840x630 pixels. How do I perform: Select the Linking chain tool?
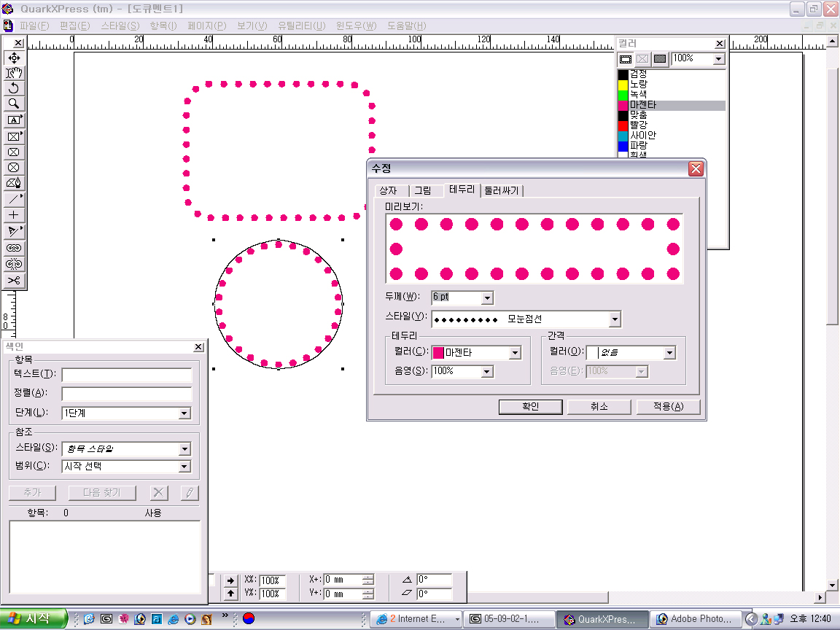(x=14, y=248)
